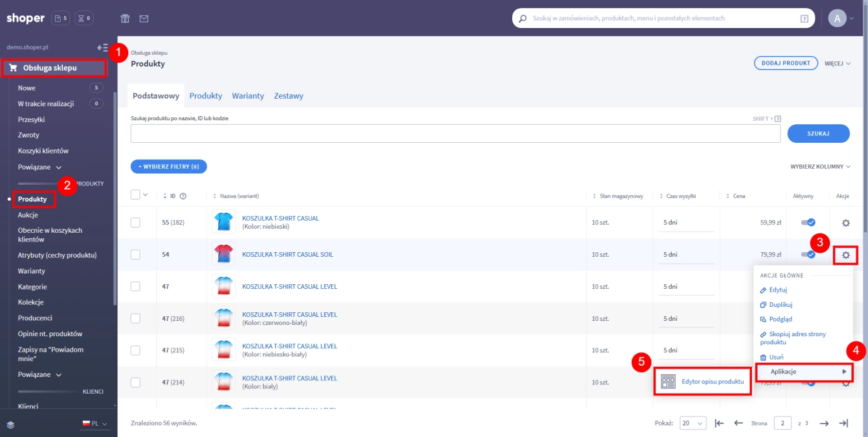Viewport: 868px width, 437px height.
Task: Collapse the sidebar using arrow icon
Action: [102, 47]
